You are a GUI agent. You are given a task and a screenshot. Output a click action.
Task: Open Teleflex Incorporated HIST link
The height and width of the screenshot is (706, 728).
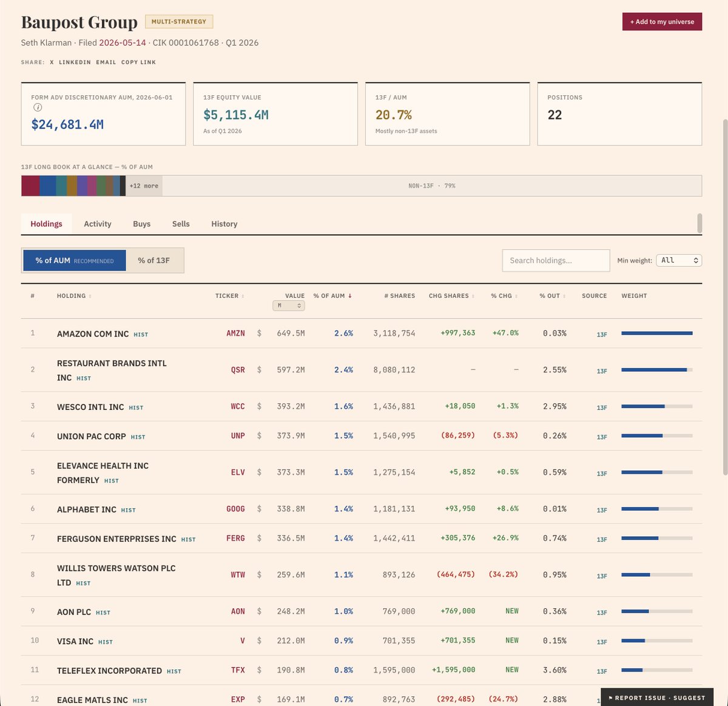coord(174,671)
